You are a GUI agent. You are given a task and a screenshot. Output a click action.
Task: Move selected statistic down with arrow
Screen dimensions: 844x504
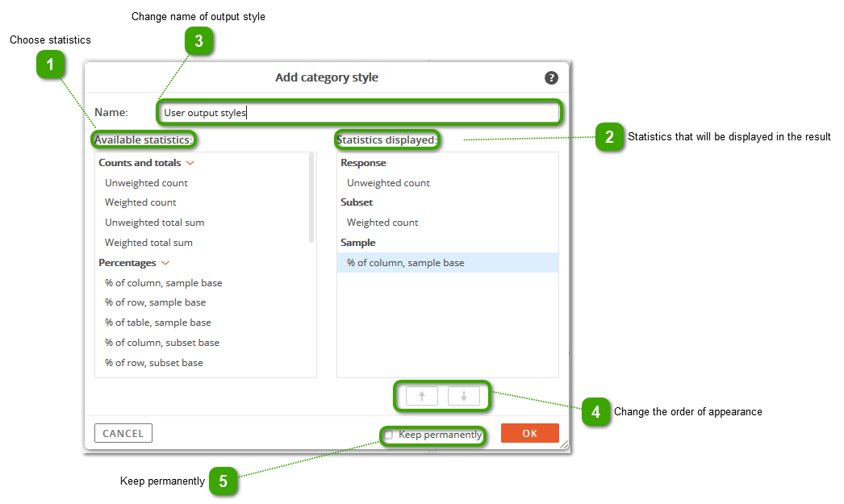tap(463, 397)
